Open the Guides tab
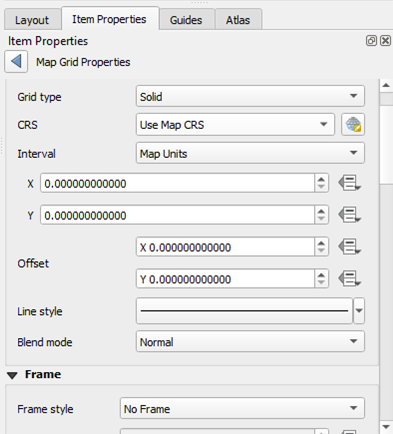The width and height of the screenshot is (393, 434). tap(186, 20)
